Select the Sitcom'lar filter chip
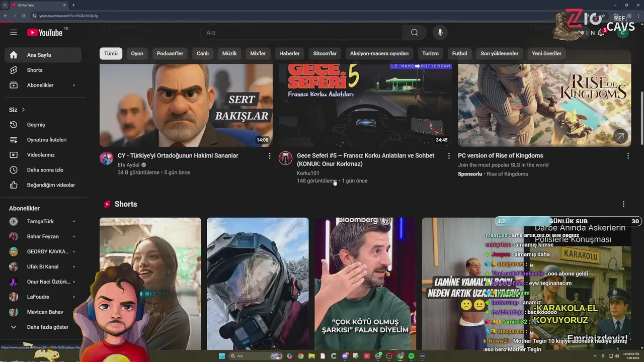The height and width of the screenshot is (362, 644). [x=325, y=53]
